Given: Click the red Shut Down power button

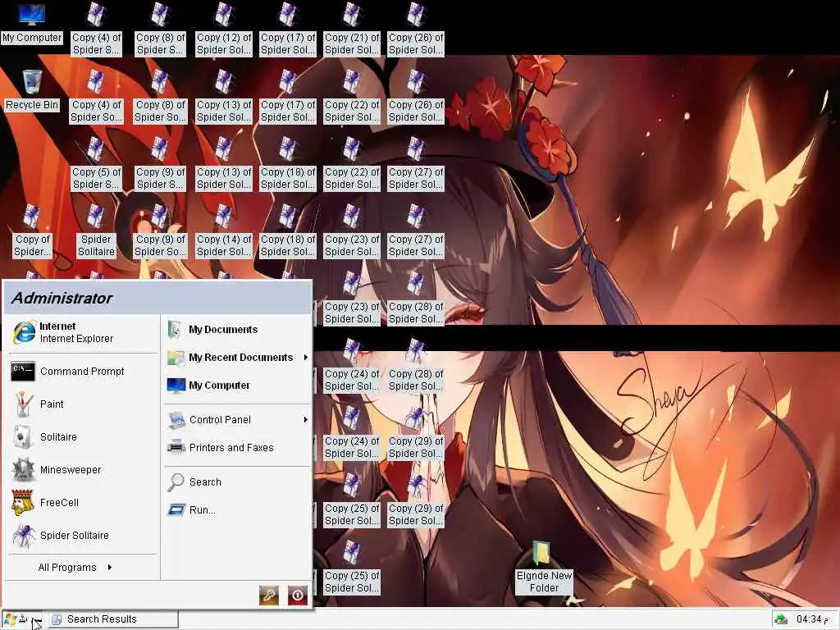Looking at the screenshot, I should pyautogui.click(x=298, y=596).
